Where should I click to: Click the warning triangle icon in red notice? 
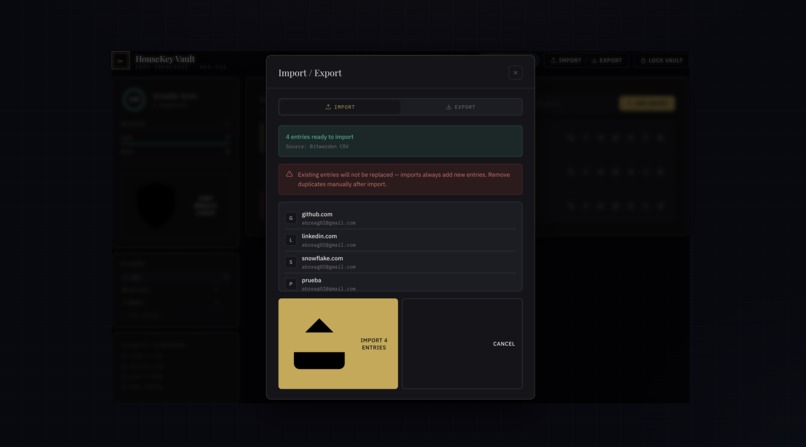tap(289, 174)
